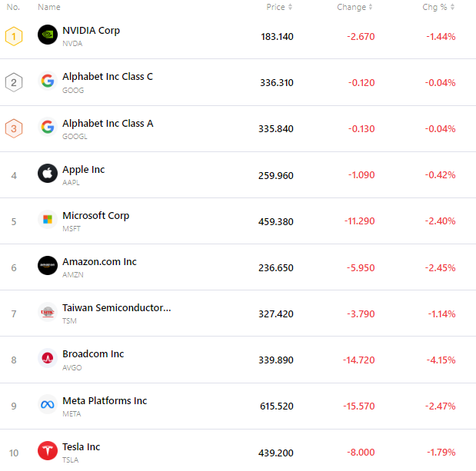Sort by the Price column header
This screenshot has height=471, width=476.
click(x=279, y=7)
